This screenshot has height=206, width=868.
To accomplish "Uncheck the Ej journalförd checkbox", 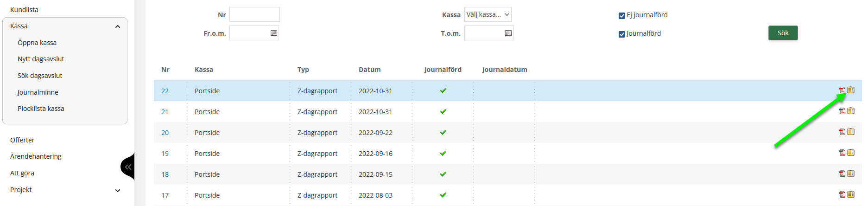I will [x=622, y=16].
